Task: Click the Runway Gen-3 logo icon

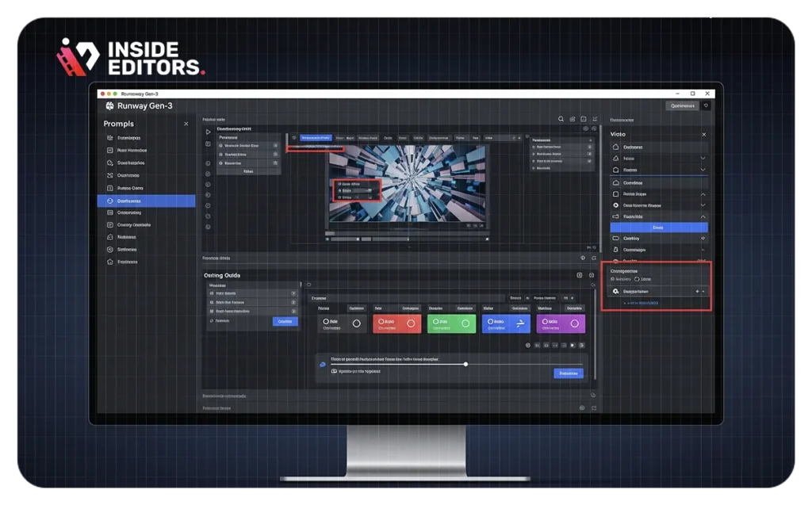Action: pos(109,105)
